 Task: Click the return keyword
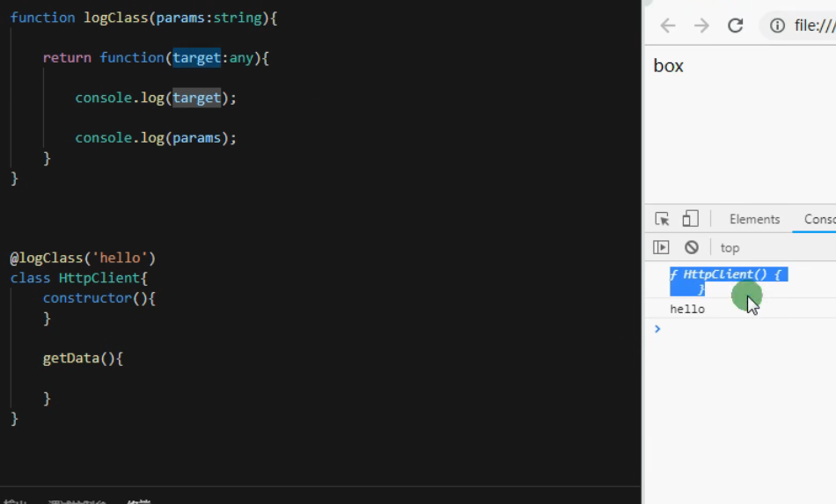click(67, 57)
